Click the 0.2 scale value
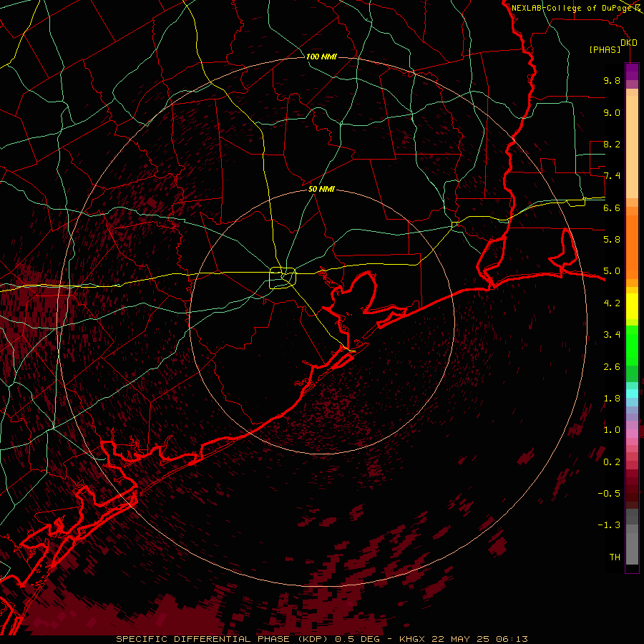The height and width of the screenshot is (644, 644). coord(612,462)
